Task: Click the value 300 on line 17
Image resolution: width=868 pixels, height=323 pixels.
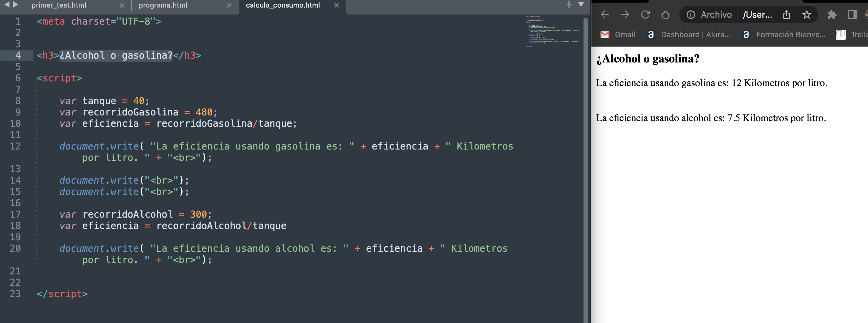Action: click(198, 214)
